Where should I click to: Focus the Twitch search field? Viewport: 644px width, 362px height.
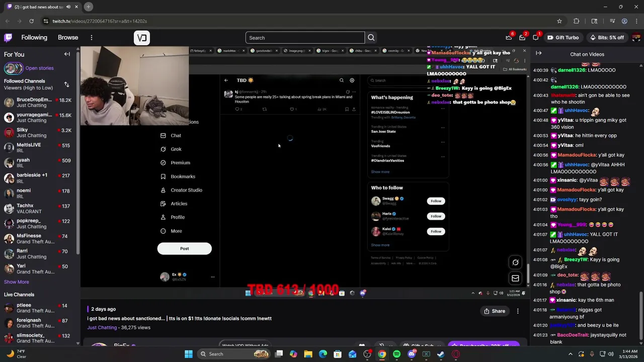(x=305, y=38)
